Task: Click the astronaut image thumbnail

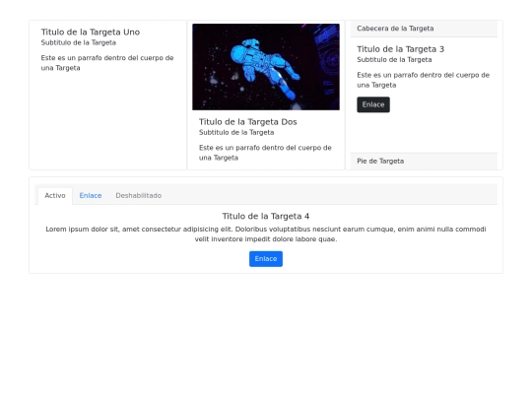Action: pyautogui.click(x=266, y=67)
